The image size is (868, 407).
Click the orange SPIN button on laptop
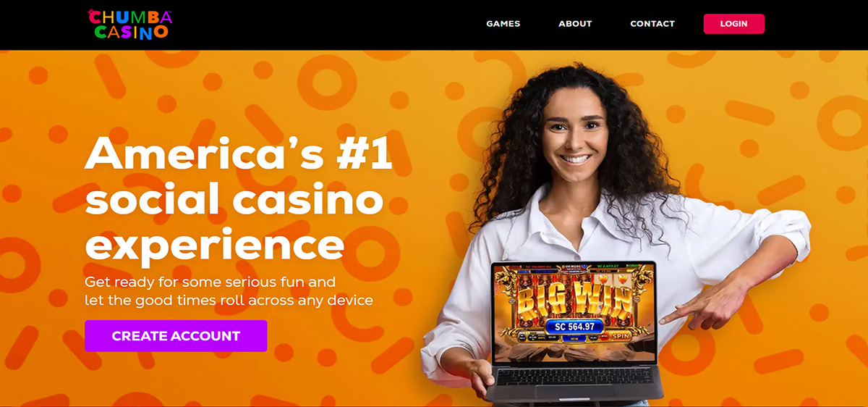[x=621, y=336]
